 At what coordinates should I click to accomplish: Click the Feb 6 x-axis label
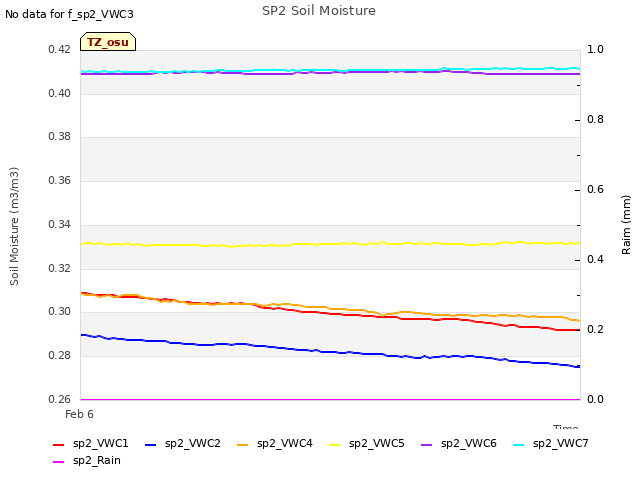tap(79, 414)
